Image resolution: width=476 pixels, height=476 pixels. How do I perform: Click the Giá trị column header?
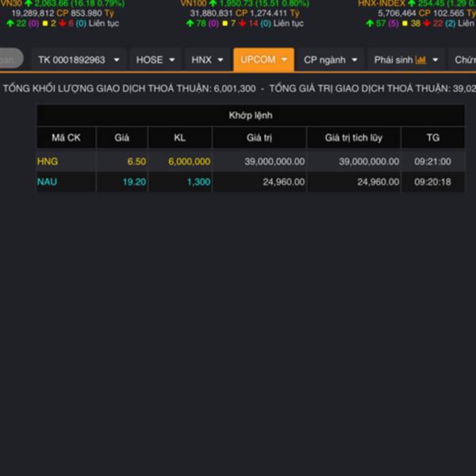(x=259, y=138)
